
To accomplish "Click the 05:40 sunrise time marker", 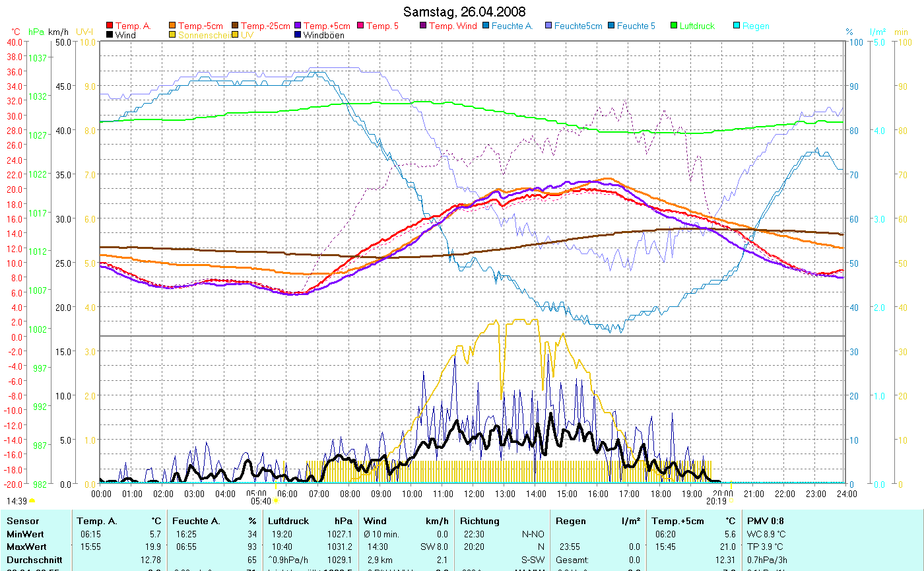I will [261, 502].
